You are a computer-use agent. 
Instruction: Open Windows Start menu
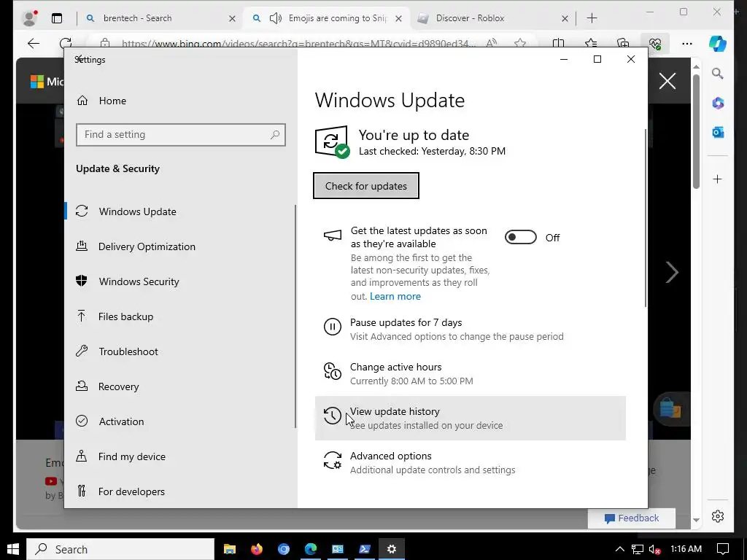point(13,549)
